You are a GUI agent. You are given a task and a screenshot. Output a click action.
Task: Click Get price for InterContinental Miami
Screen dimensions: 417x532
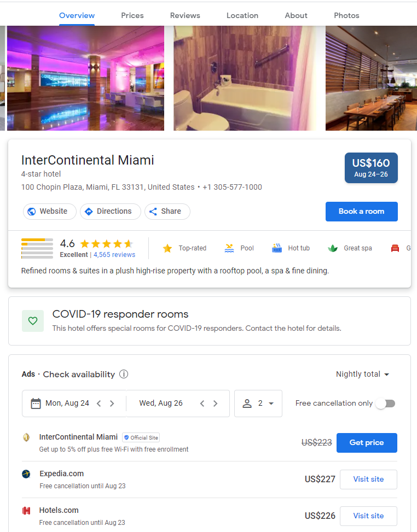click(367, 443)
